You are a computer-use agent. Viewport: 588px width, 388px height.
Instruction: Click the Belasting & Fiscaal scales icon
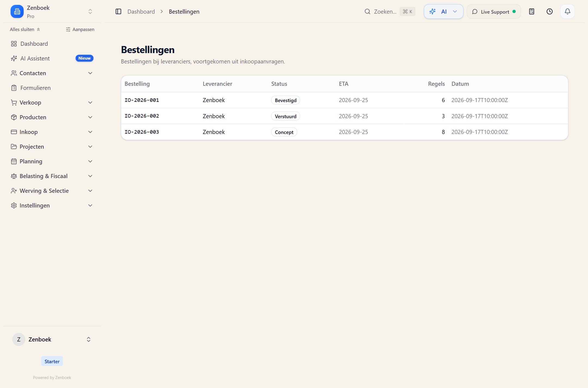14,176
